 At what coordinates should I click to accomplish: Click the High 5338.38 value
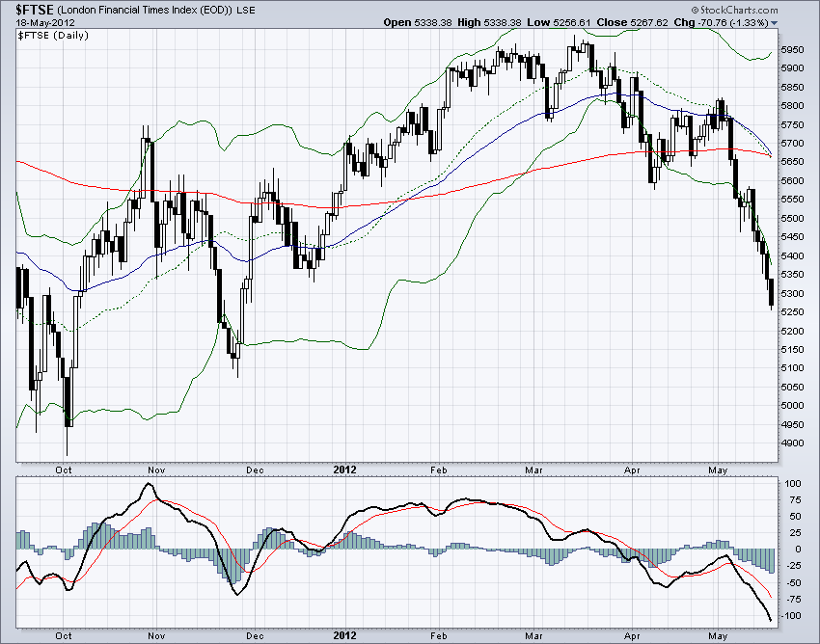tap(489, 22)
